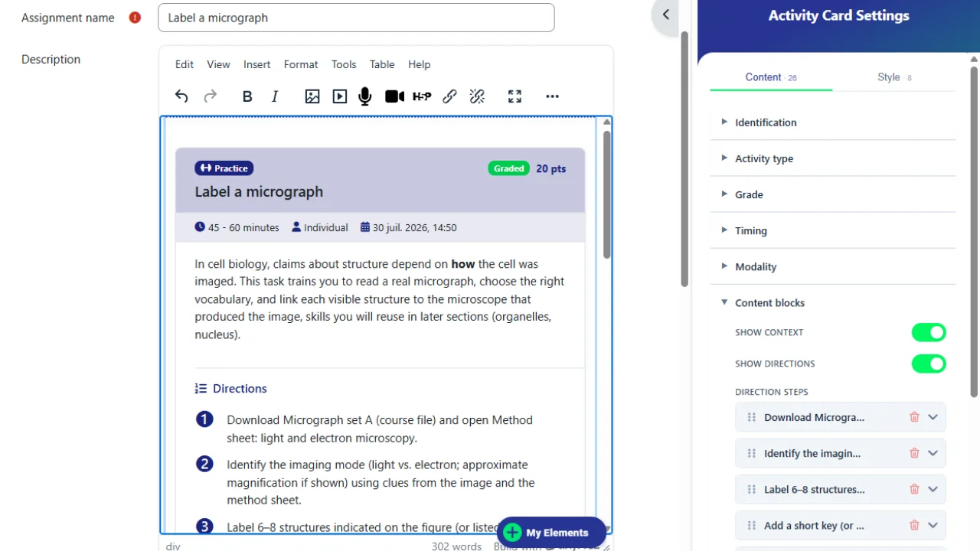The width and height of the screenshot is (980, 551).
Task: Toggle fullscreen mode in the editor
Action: tap(514, 96)
